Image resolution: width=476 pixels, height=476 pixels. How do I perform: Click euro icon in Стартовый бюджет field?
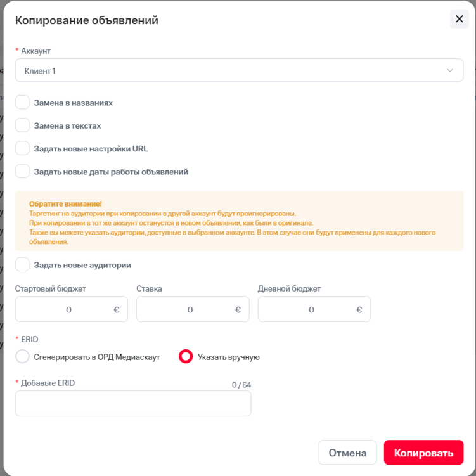pyautogui.click(x=117, y=310)
